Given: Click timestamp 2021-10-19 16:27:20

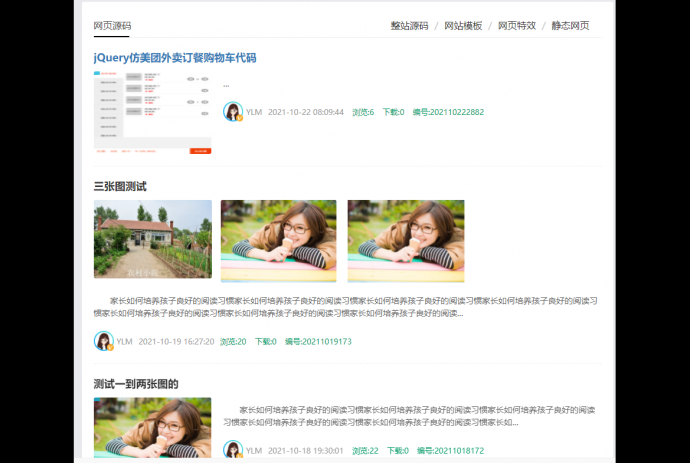Looking at the screenshot, I should coord(176,342).
